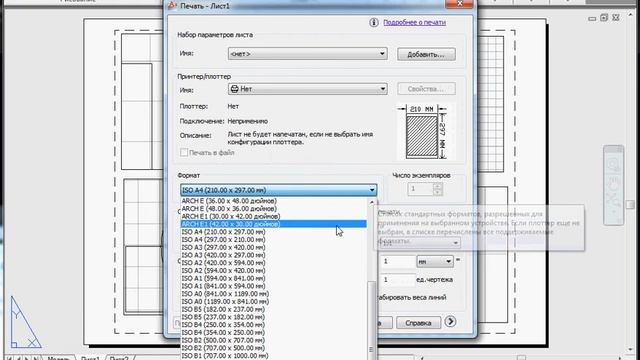Close the drawing window in AutoCAD
This screenshot has width=640, height=360.
616,18
